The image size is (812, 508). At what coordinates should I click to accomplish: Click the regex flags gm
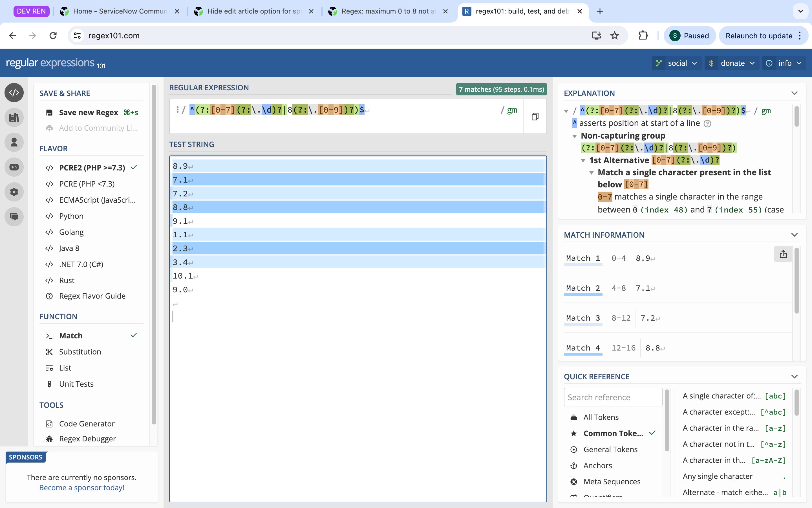pos(512,110)
